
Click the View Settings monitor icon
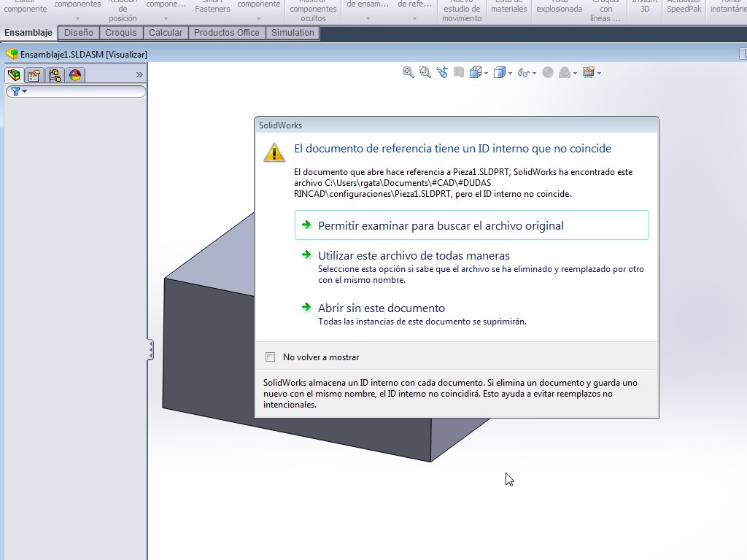pos(589,72)
